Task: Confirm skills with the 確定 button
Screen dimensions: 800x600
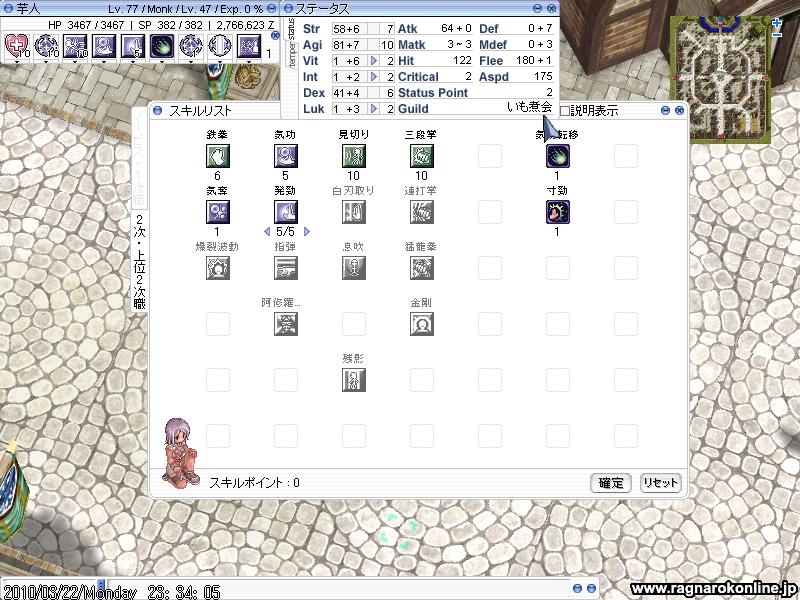Action: tap(611, 483)
